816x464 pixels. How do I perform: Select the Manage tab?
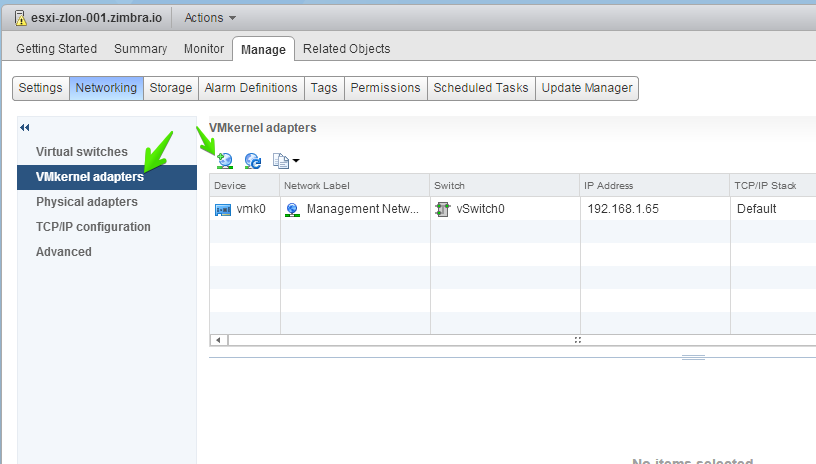[x=263, y=49]
